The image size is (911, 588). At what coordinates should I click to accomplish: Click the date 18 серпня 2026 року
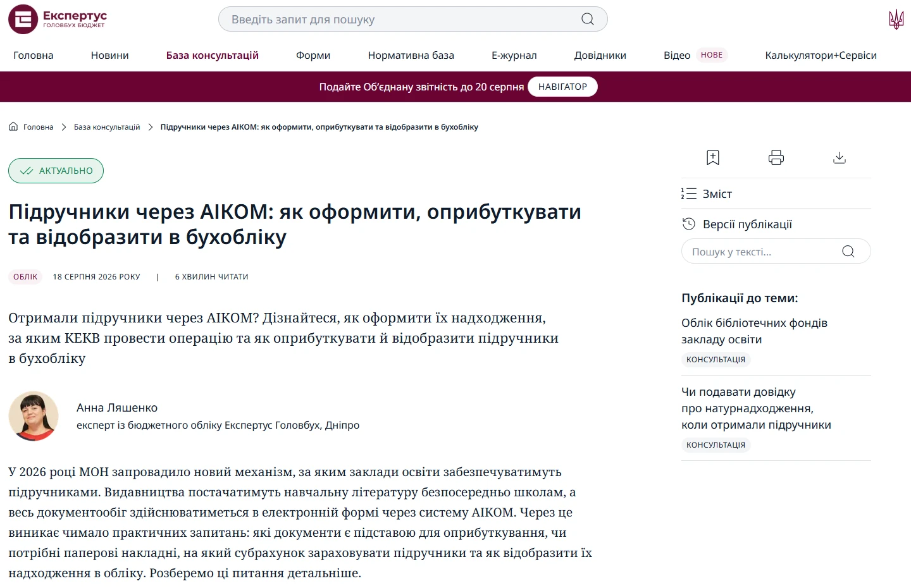[x=97, y=277]
